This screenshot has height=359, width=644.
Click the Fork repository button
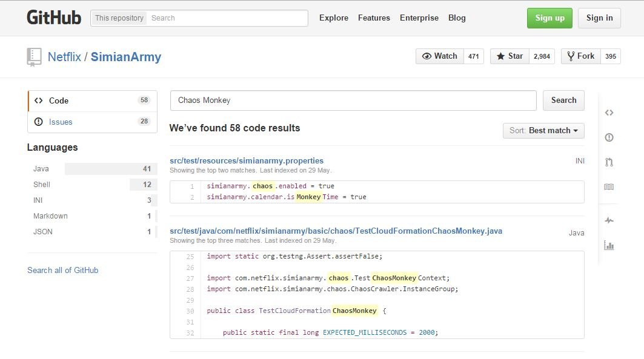pyautogui.click(x=581, y=56)
